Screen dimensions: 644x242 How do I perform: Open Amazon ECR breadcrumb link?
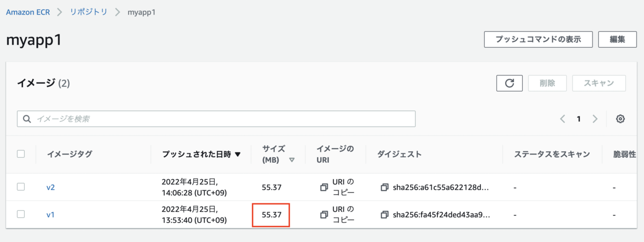pos(28,12)
